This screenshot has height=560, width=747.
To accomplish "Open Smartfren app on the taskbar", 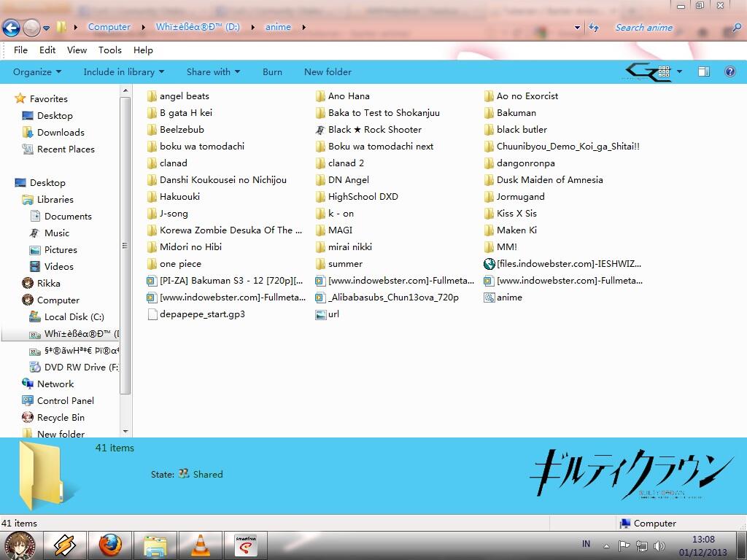I will (x=246, y=545).
